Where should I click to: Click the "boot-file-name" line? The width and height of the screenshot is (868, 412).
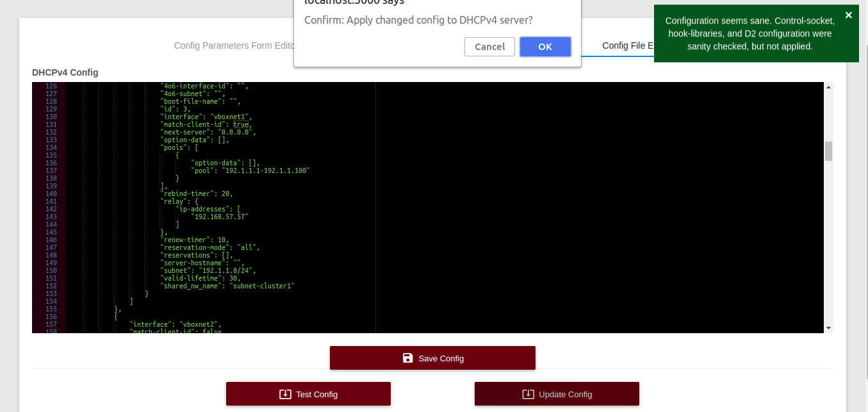[201, 101]
